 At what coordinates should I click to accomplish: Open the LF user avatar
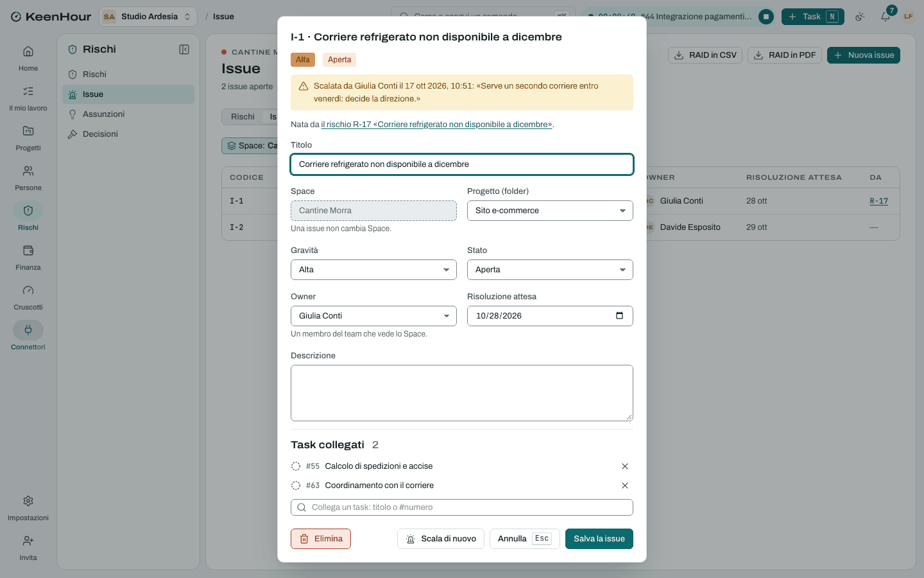909,17
